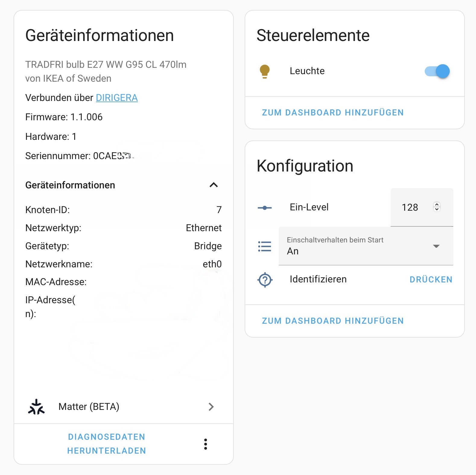This screenshot has width=476, height=475.
Task: Download diagnostics via Diagnosedaten herunterladen
Action: pos(106,444)
